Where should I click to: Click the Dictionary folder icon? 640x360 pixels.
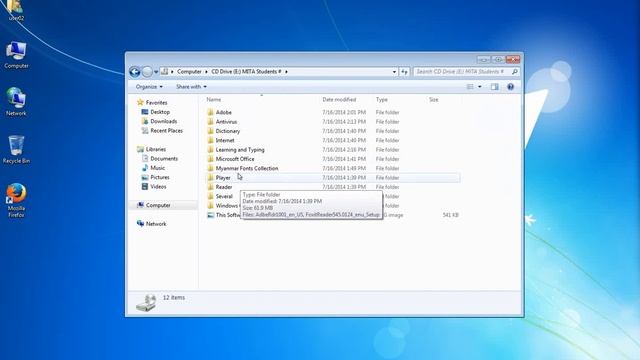coord(210,131)
